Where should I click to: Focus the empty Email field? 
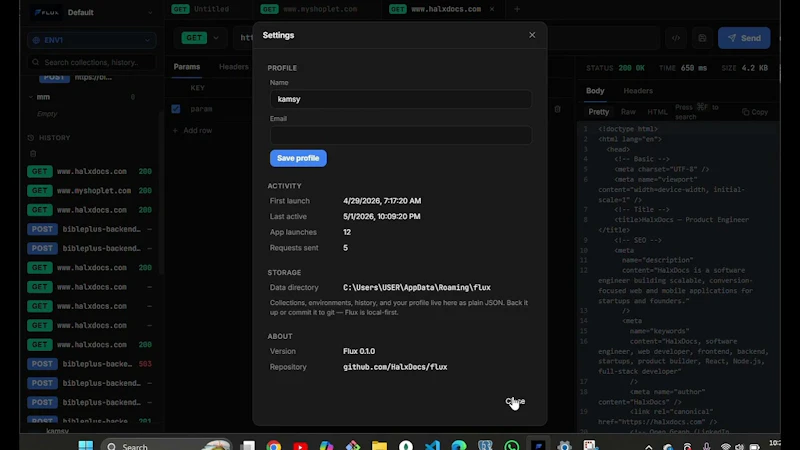(x=401, y=135)
